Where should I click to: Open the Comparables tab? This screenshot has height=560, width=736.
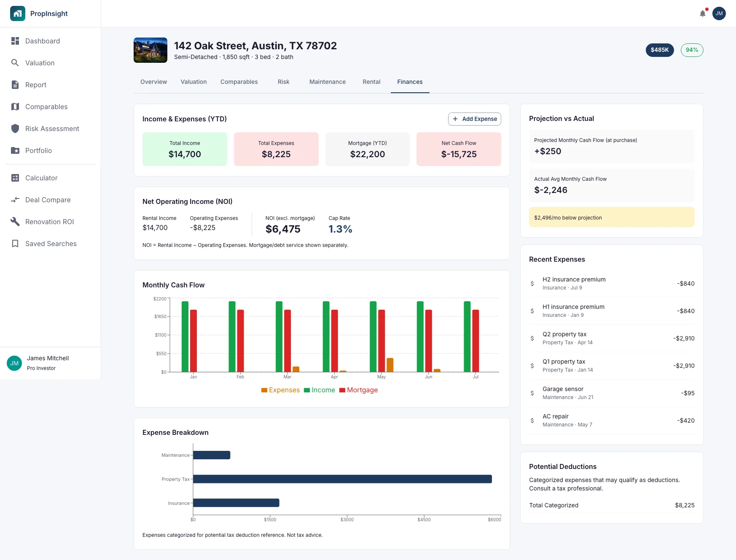click(x=239, y=82)
